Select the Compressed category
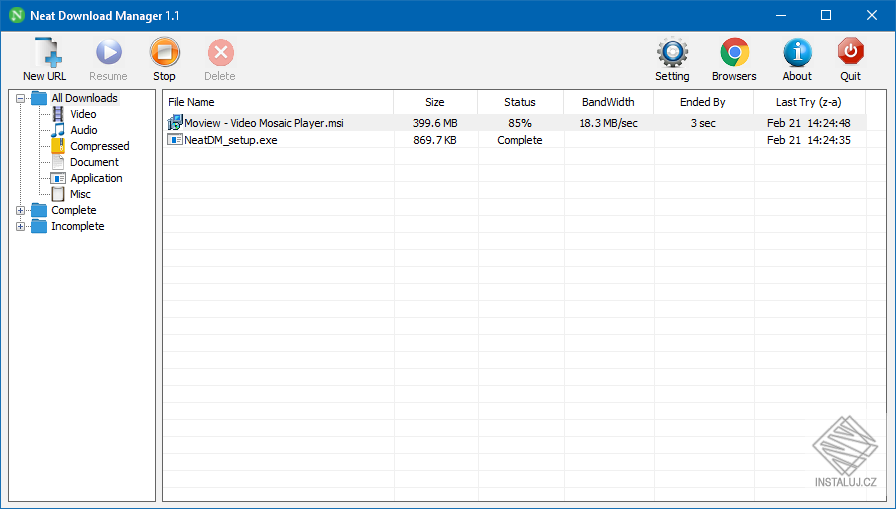The height and width of the screenshot is (509, 896). click(99, 146)
